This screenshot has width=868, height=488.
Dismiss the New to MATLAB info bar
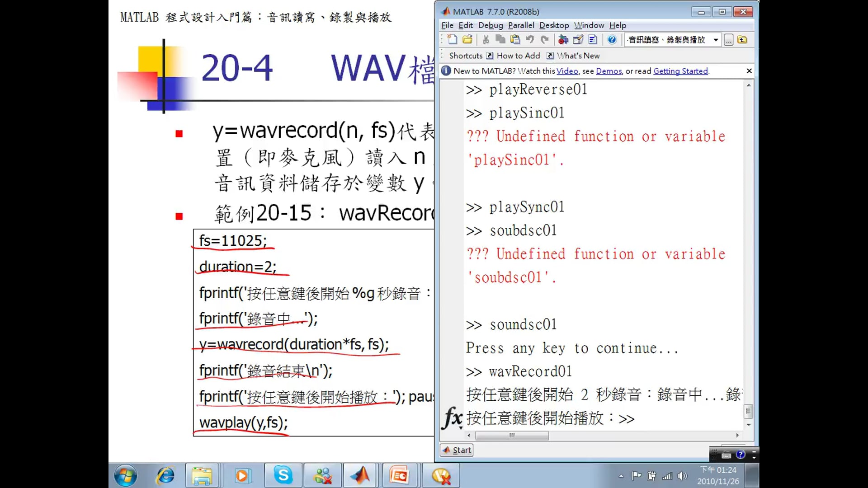pos(749,71)
